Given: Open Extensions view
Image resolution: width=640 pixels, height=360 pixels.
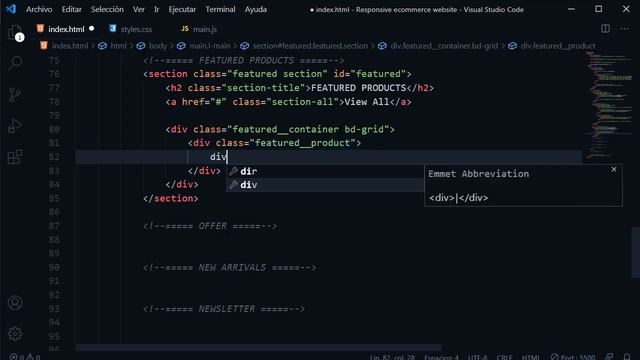Looking at the screenshot, I should [x=15, y=157].
